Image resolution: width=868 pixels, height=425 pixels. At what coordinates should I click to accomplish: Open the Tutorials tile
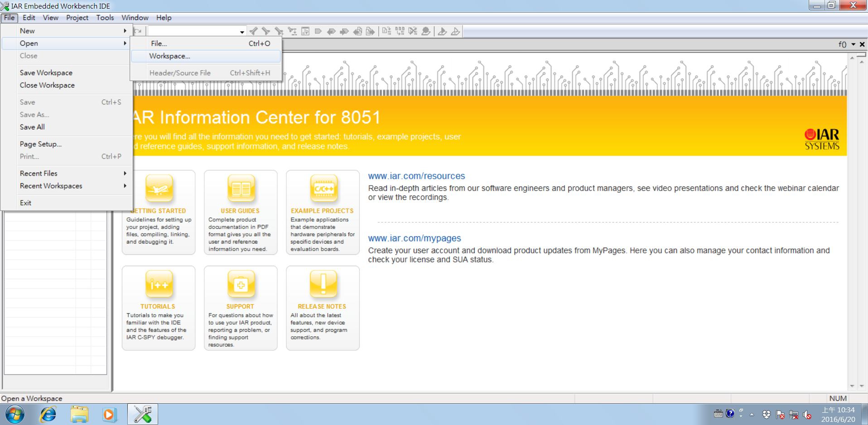159,308
